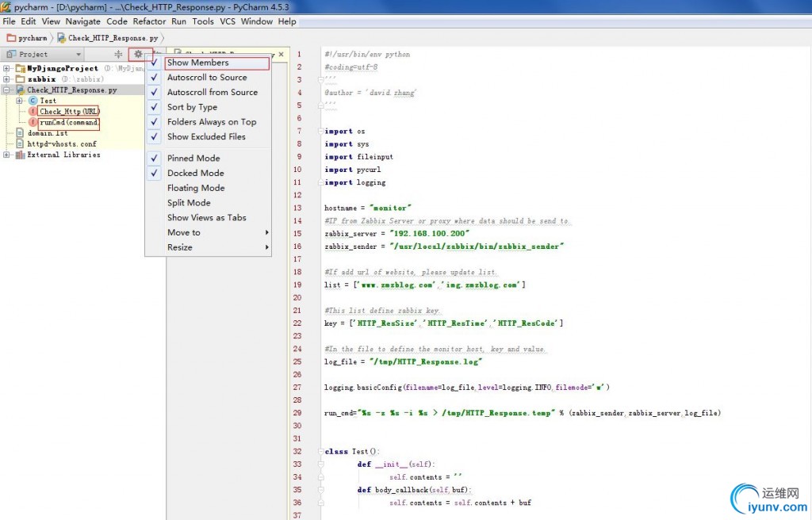Select MyDjangoProject in the project tree
This screenshot has height=520, width=812.
[x=63, y=68]
